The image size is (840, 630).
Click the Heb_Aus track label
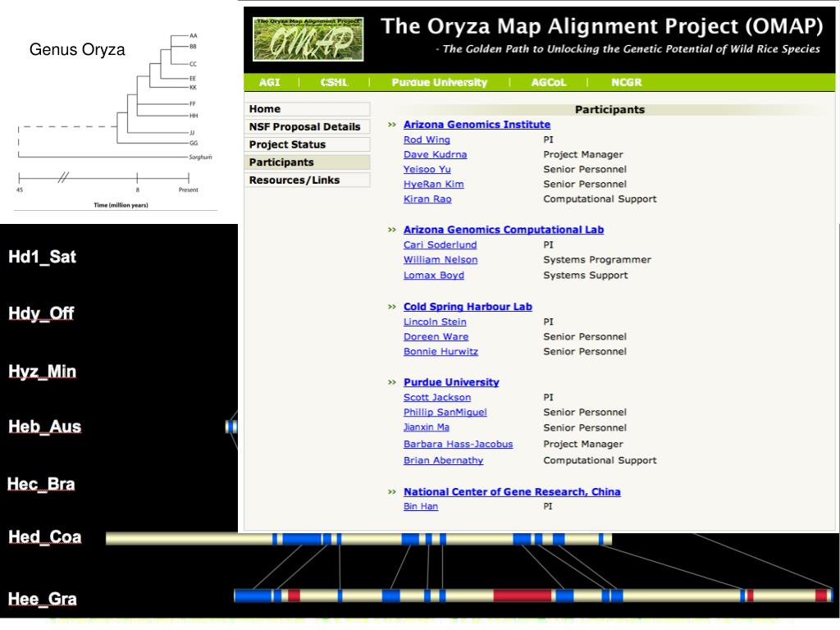(x=44, y=427)
